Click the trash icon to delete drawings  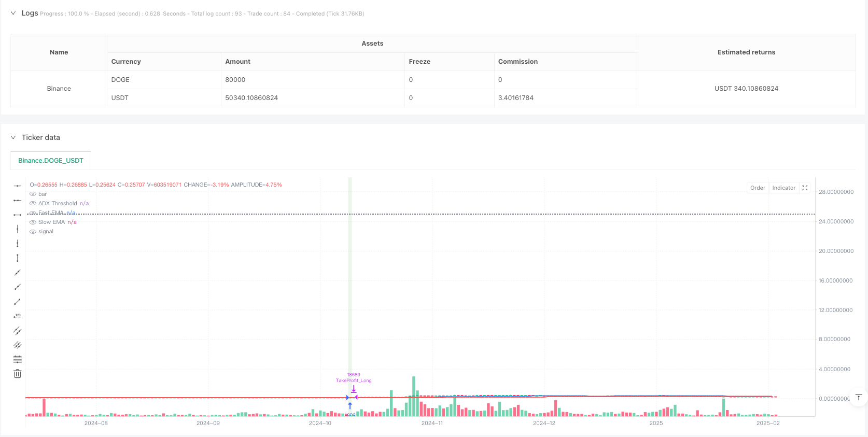17,374
